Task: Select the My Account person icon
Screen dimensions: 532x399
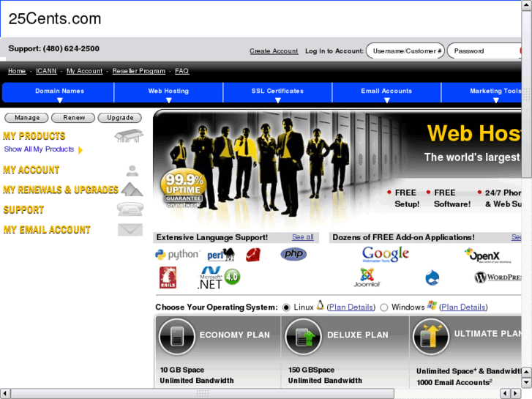Action: coord(132,171)
